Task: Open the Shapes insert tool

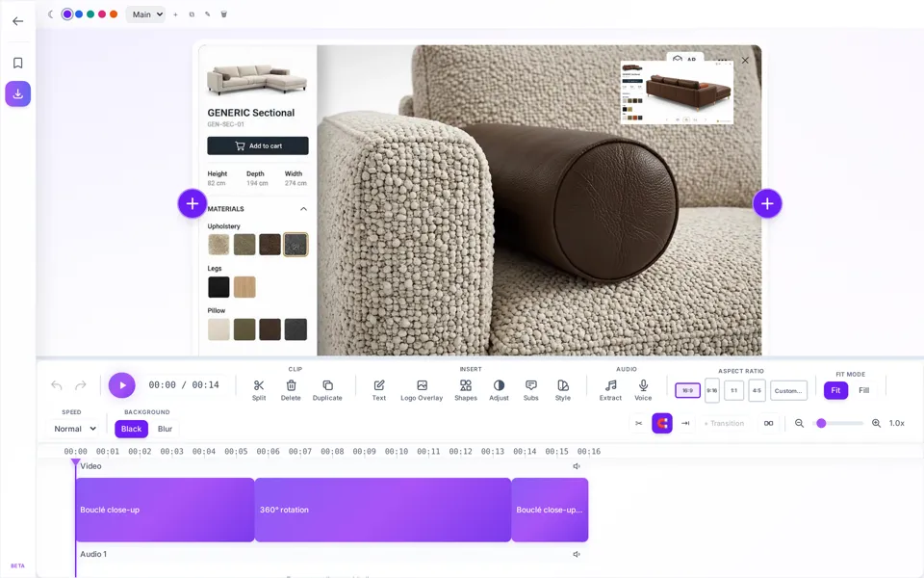Action: (x=466, y=390)
